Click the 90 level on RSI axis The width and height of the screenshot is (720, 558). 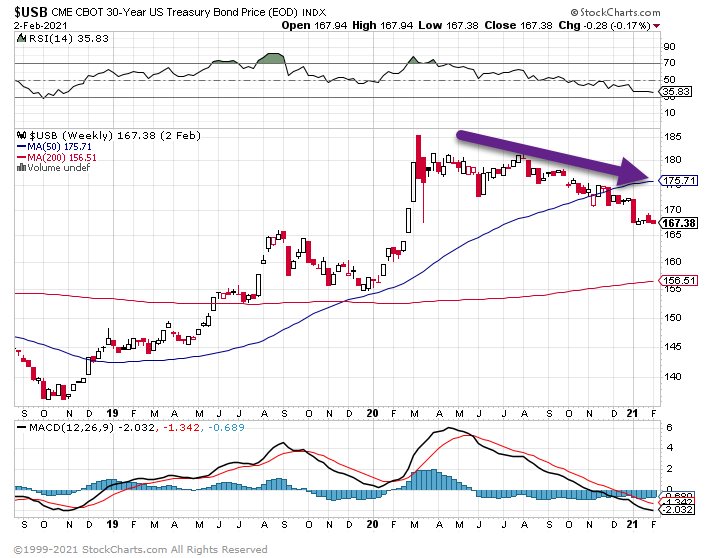click(x=669, y=46)
